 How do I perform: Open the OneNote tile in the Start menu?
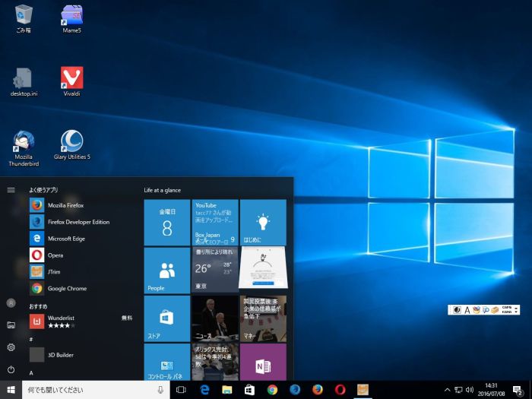263,363
